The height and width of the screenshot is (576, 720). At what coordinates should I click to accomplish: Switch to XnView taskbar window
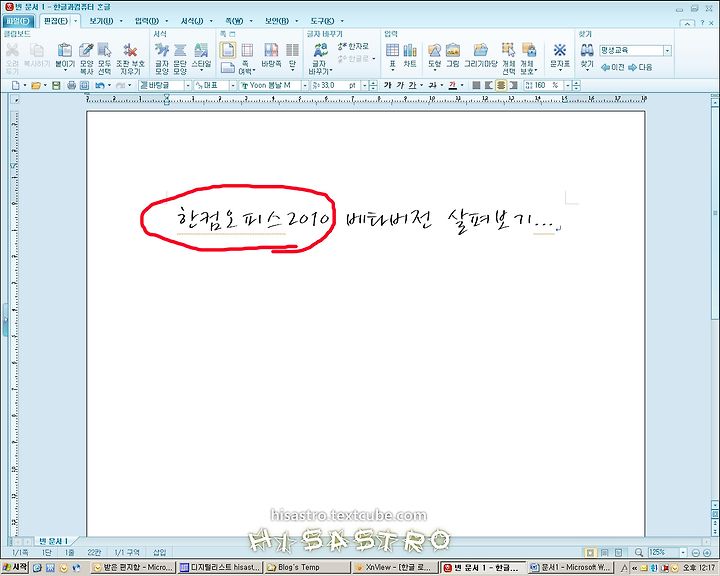[x=394, y=568]
